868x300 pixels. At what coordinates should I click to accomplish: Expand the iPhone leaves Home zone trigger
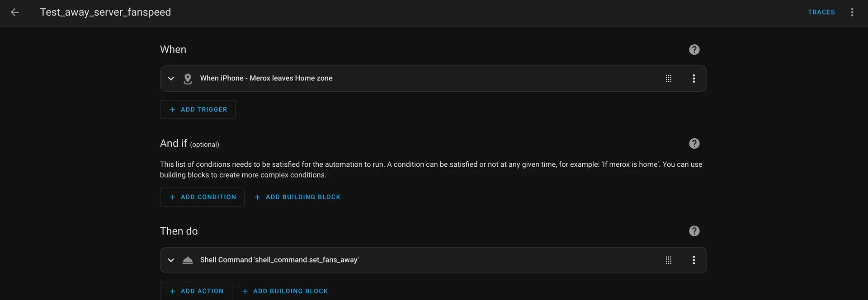[171, 79]
